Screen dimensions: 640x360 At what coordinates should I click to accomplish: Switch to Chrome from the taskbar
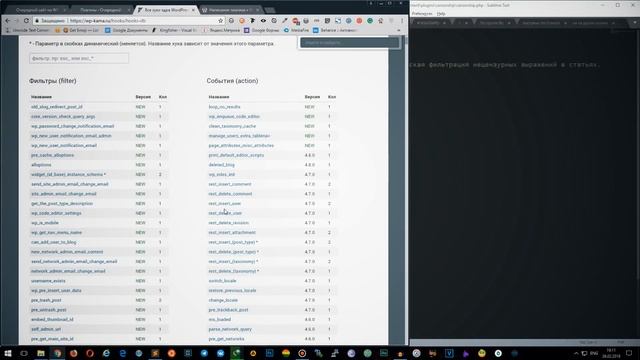[x=57, y=353]
